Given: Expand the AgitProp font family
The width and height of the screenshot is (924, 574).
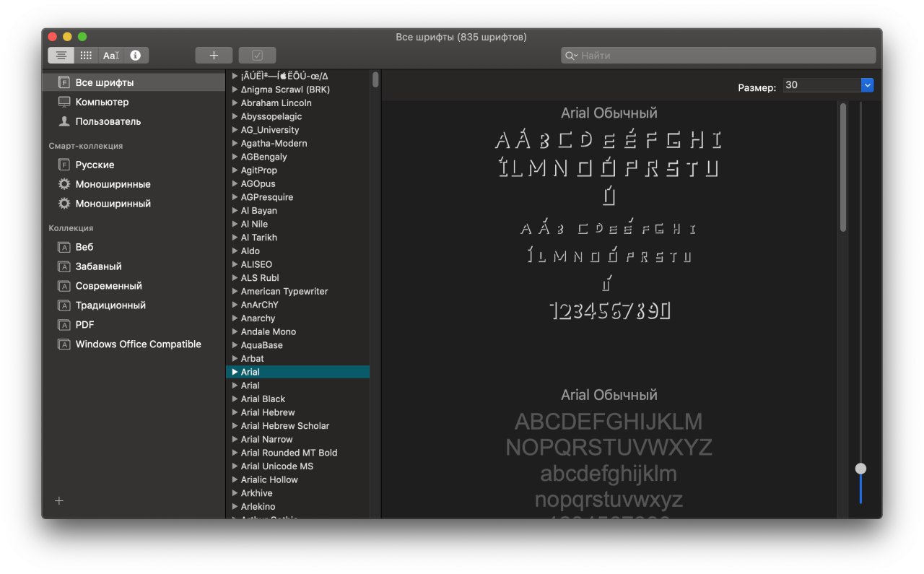Looking at the screenshot, I should coord(235,170).
